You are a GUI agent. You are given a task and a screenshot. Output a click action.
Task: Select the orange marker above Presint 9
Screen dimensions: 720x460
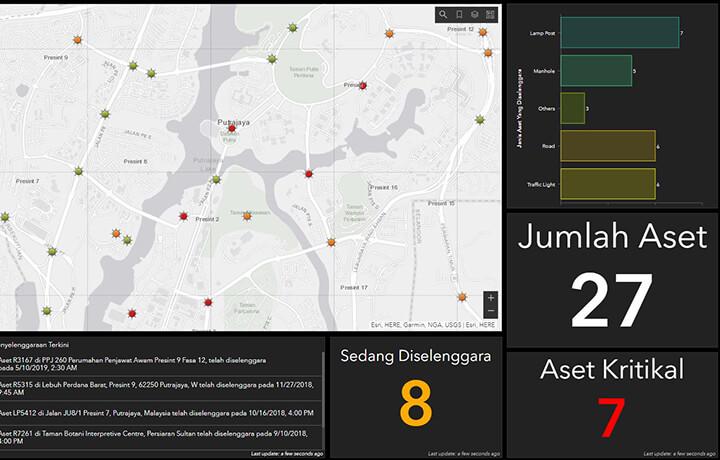tap(78, 40)
